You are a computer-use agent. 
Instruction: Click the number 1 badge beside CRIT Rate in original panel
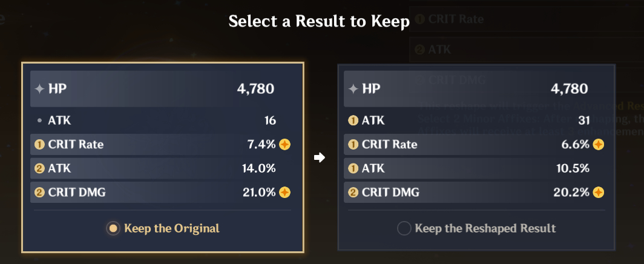(40, 145)
